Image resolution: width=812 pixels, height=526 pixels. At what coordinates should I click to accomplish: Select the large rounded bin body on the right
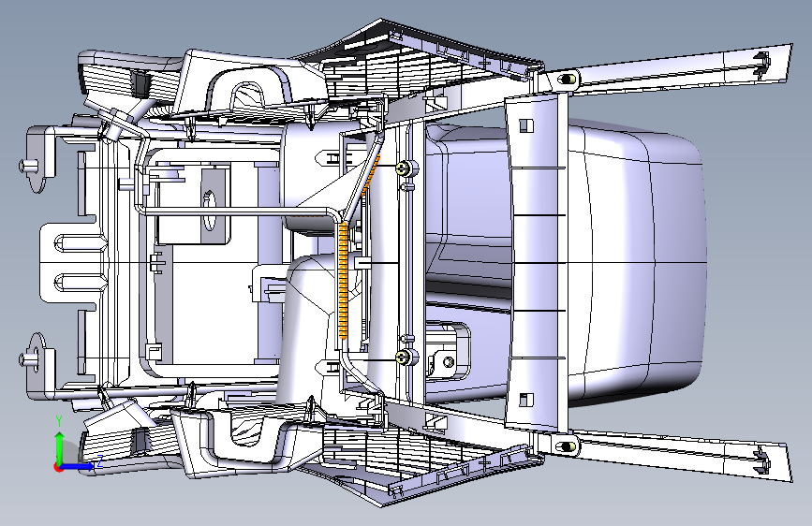point(637,263)
